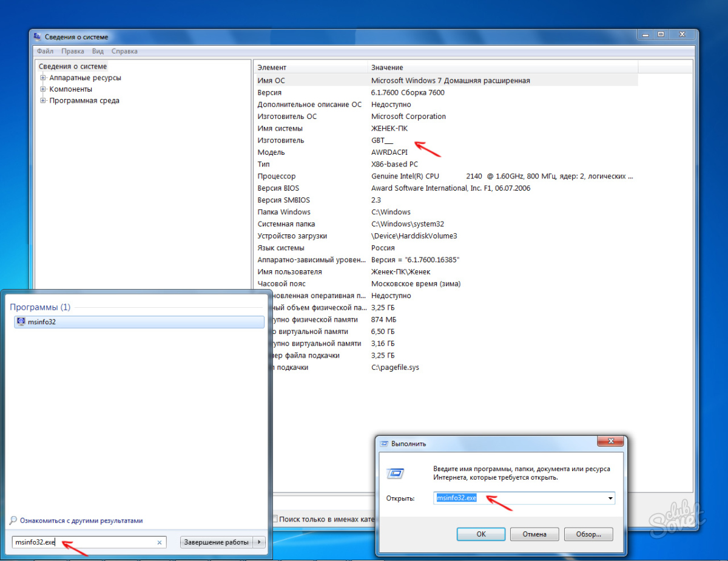
Task: Expand the Компоненты tree node
Action: point(42,89)
